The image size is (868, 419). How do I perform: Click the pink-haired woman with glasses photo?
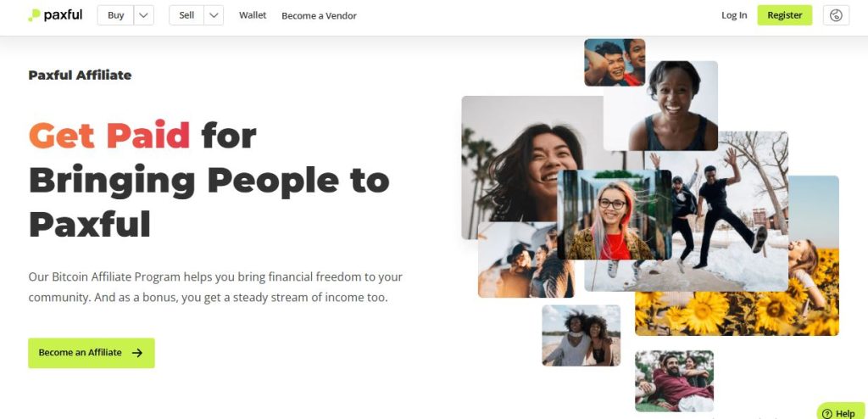614,215
